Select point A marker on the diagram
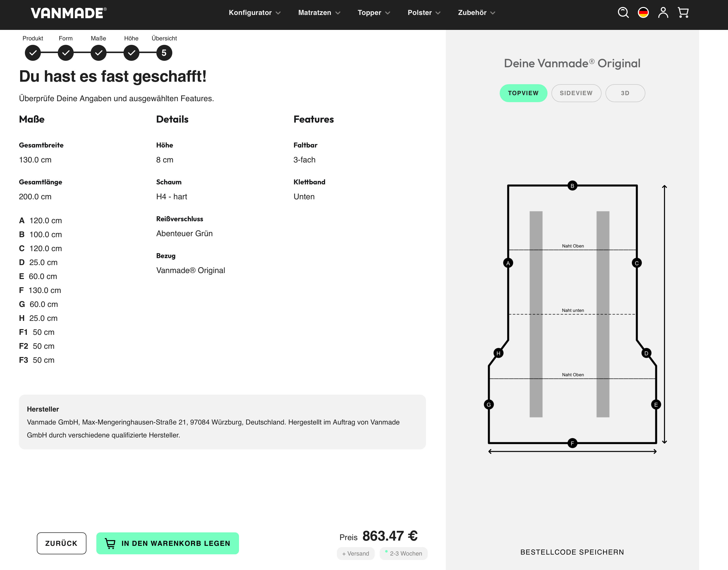Screen dimensions: 728x570 pyautogui.click(x=508, y=263)
